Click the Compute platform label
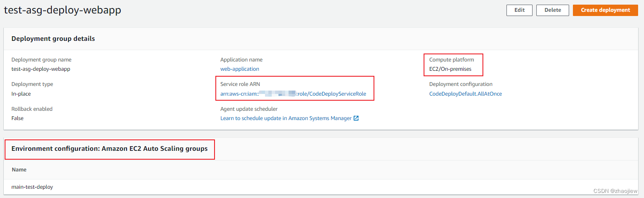This screenshot has width=644, height=198. [451, 60]
